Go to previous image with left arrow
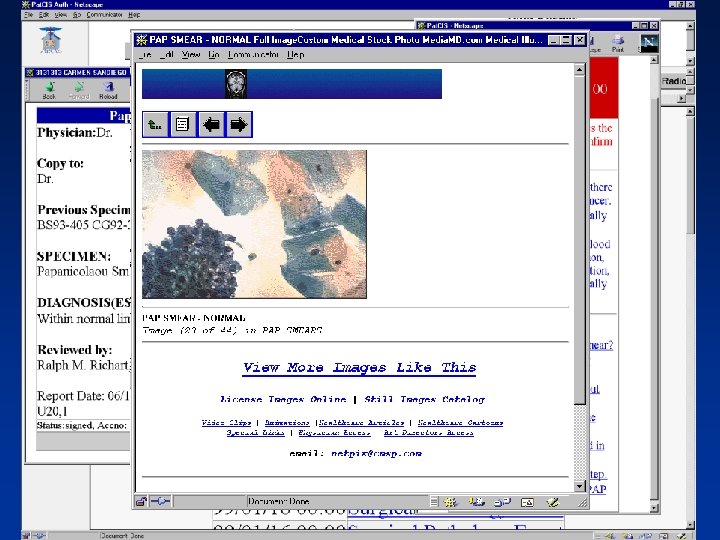This screenshot has height=540, width=720. click(211, 124)
